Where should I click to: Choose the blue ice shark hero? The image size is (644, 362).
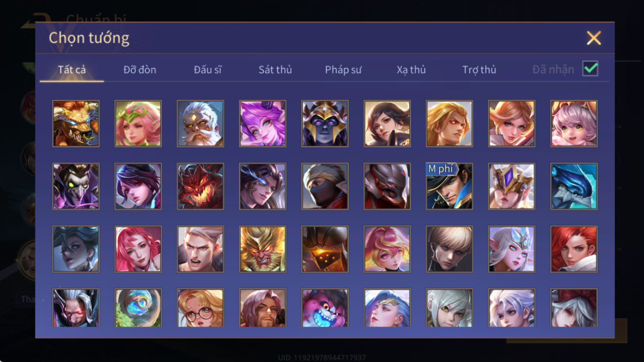pyautogui.click(x=574, y=186)
